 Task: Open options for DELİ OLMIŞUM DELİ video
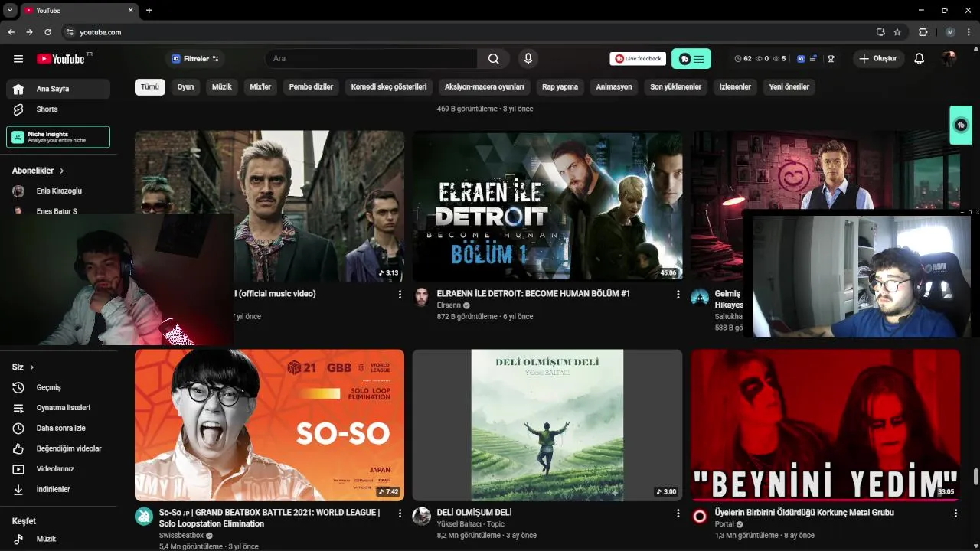678,514
